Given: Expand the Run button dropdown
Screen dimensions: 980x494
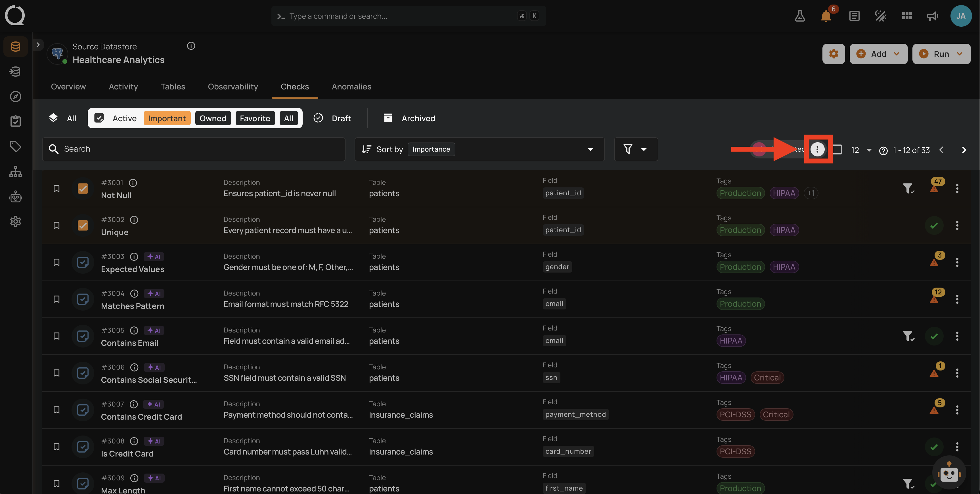Looking at the screenshot, I should pyautogui.click(x=960, y=54).
